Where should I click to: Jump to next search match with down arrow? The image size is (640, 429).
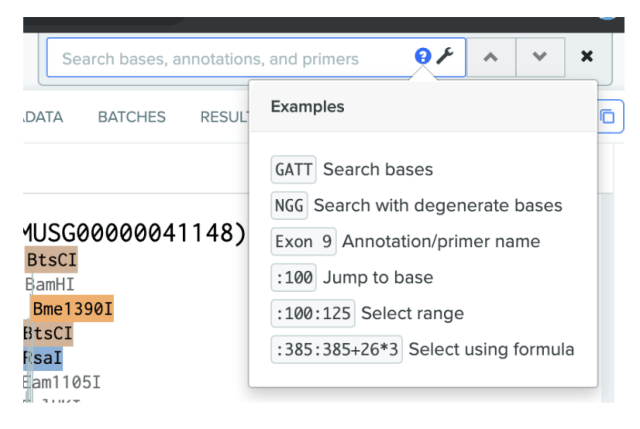540,58
